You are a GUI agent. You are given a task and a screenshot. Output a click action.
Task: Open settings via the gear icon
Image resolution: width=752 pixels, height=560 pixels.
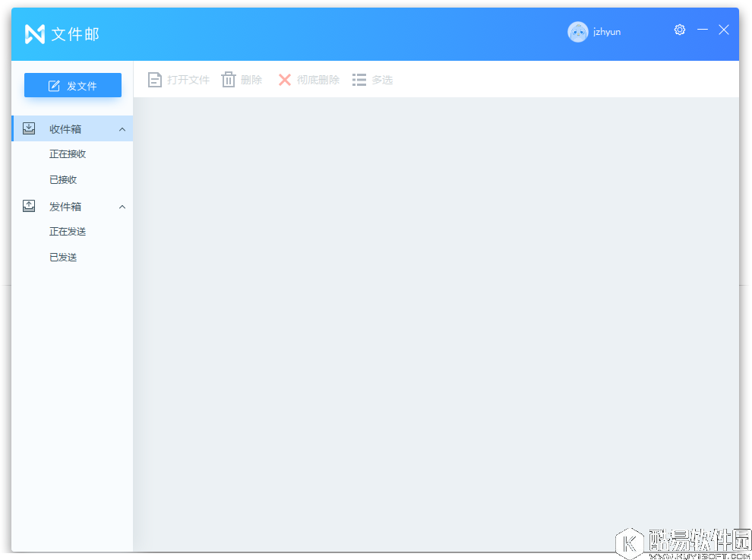[680, 30]
